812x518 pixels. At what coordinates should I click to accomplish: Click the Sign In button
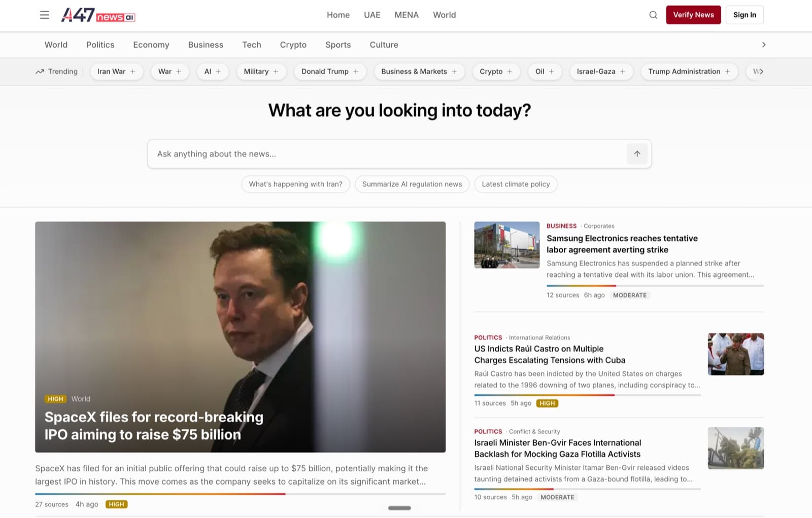[x=745, y=15]
